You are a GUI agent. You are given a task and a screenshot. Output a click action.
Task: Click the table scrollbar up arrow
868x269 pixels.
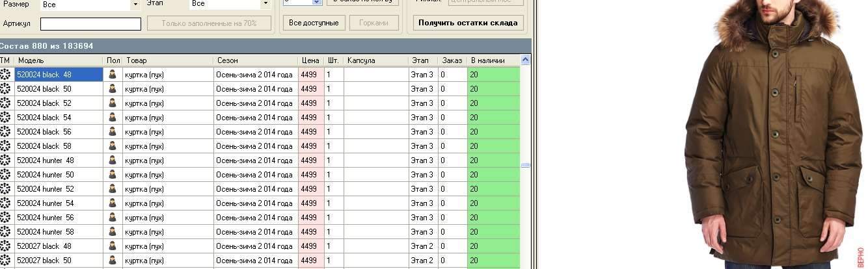point(526,60)
